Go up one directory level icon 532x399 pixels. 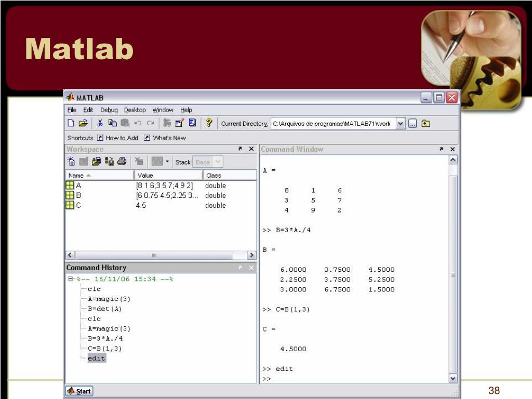click(x=426, y=124)
